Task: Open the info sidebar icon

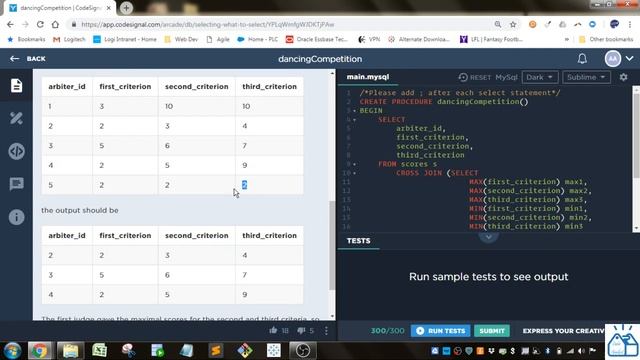Action: coord(16,217)
